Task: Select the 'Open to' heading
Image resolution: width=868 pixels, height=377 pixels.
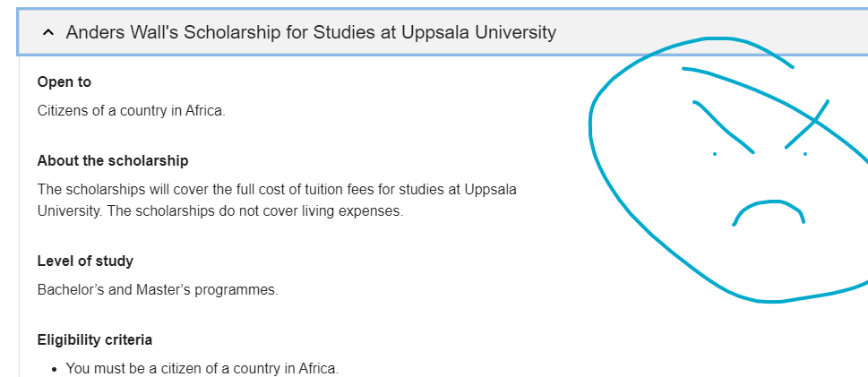Action: [x=64, y=81]
